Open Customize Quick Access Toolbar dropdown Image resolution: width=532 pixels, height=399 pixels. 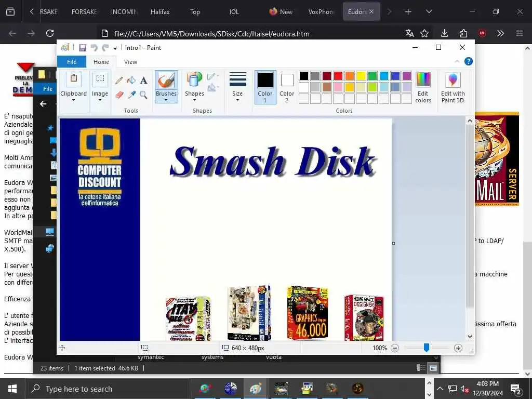tap(115, 48)
